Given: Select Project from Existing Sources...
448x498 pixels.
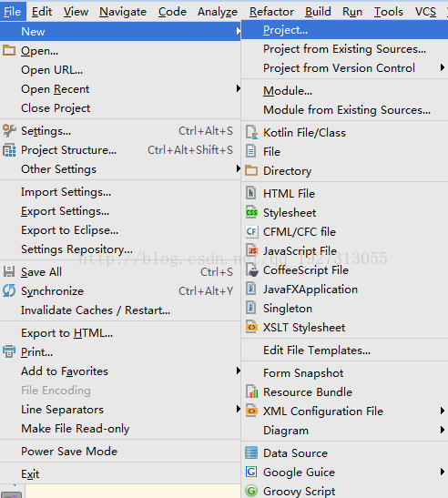Looking at the screenshot, I should tap(344, 49).
